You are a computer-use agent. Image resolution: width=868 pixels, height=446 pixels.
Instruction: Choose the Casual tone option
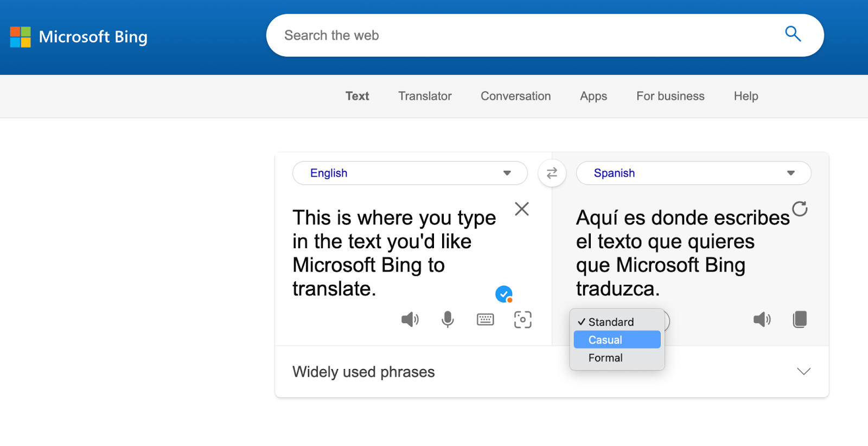coord(617,340)
